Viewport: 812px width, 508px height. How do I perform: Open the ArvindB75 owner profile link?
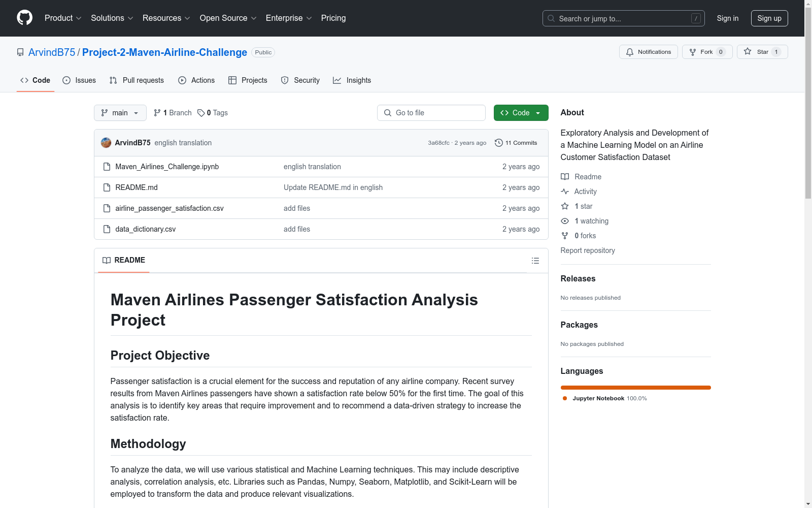pos(52,52)
